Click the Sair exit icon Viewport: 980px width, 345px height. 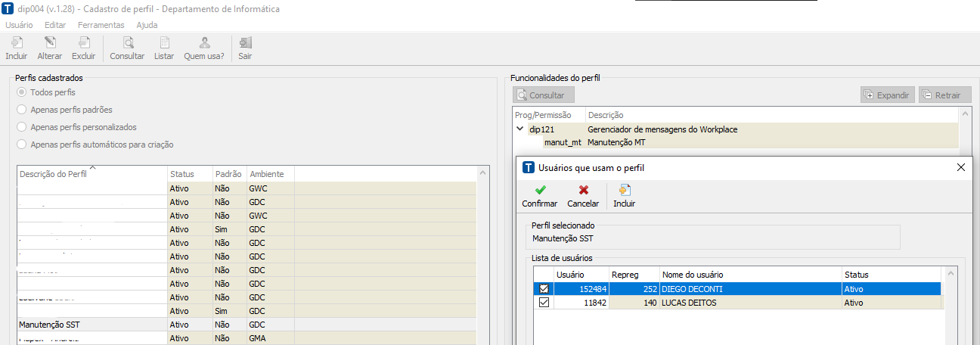pos(245,44)
